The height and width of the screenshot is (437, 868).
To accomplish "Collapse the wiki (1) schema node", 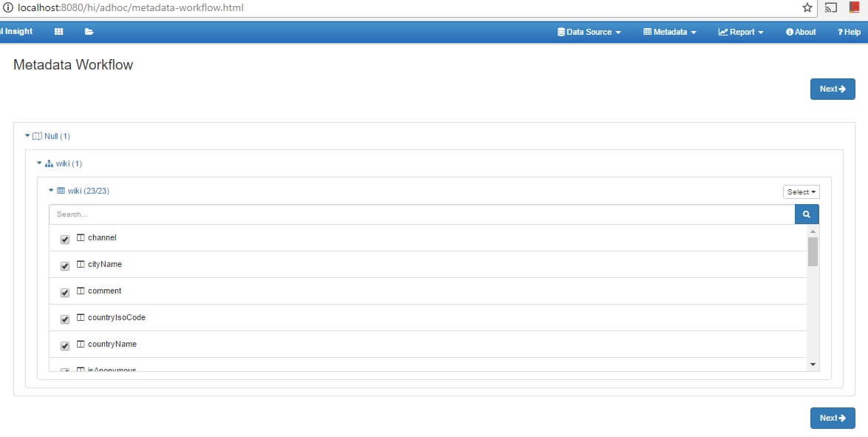I will click(39, 163).
